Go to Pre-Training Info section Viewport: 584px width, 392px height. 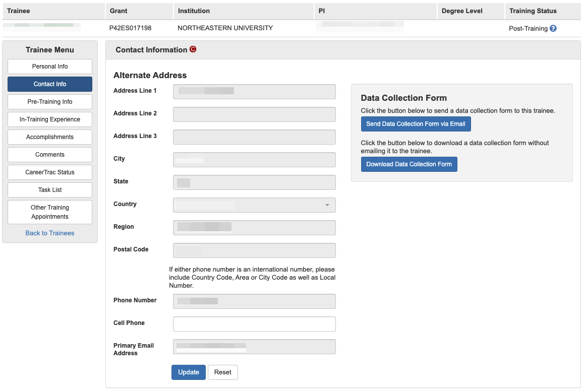(50, 102)
